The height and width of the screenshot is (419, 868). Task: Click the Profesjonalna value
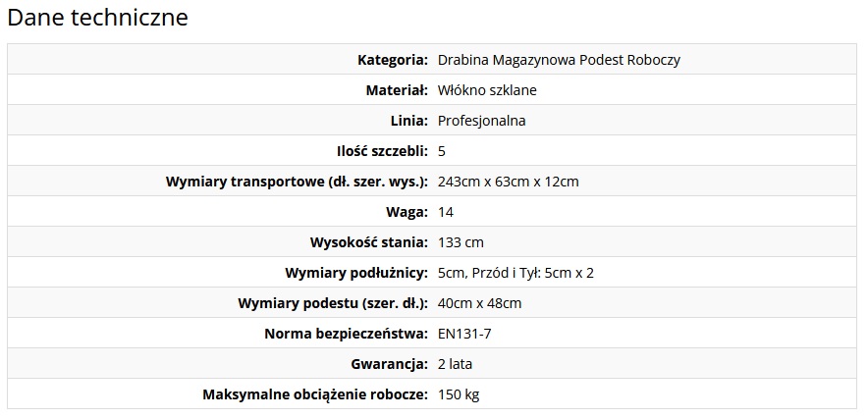[481, 121]
